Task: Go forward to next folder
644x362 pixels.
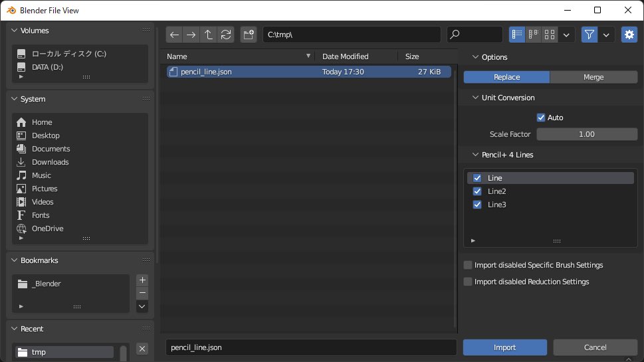Action: pyautogui.click(x=191, y=35)
